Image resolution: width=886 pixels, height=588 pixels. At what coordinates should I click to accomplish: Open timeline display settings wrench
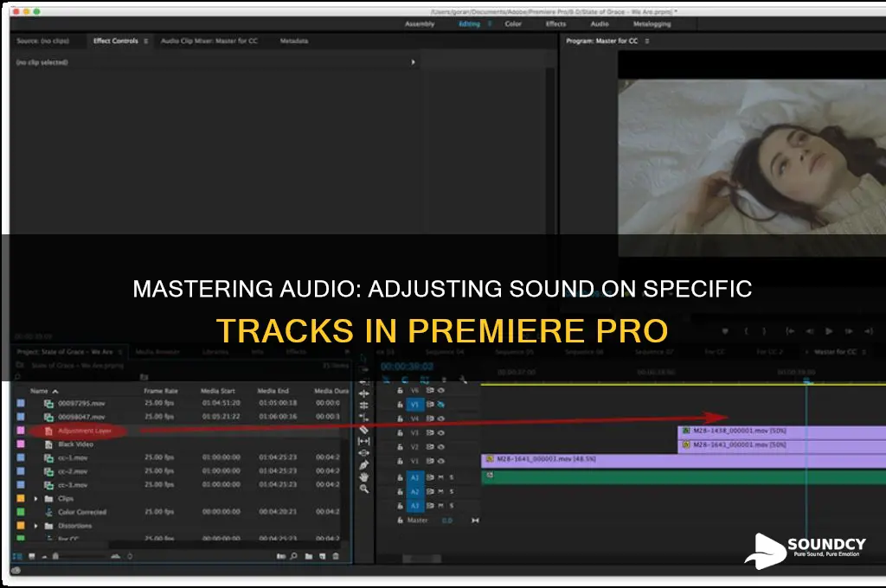click(463, 379)
